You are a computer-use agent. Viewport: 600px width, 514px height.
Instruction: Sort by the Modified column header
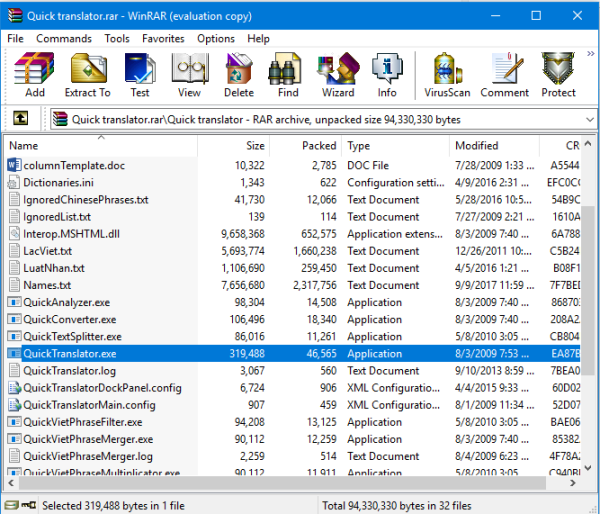(x=494, y=145)
